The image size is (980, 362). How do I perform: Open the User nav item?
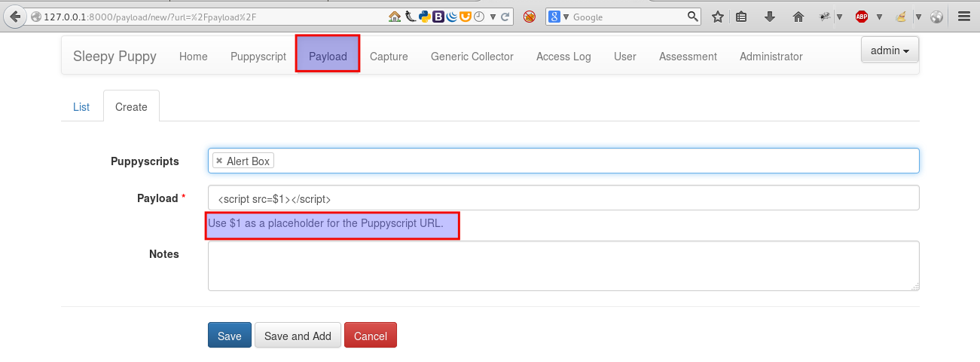point(625,56)
